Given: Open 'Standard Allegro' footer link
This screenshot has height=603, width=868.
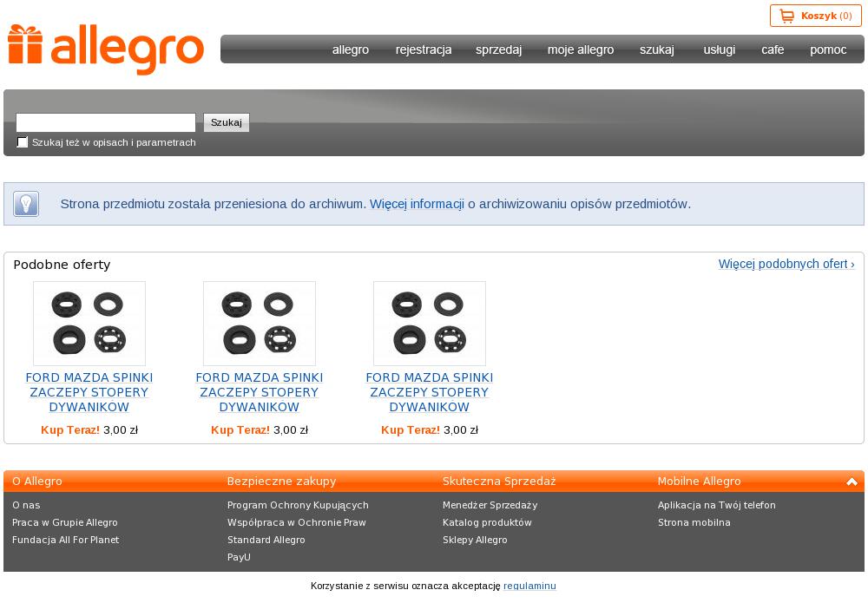Looking at the screenshot, I should tap(266, 540).
